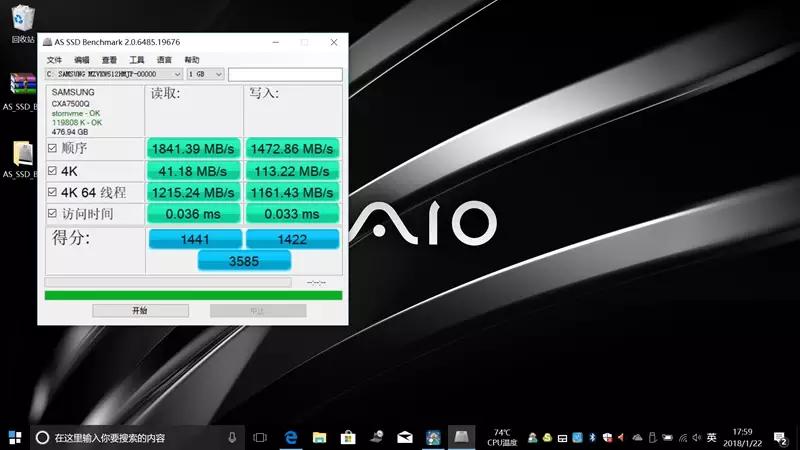Click the muted red speaker tray icon
800x450 pixels.
621,437
